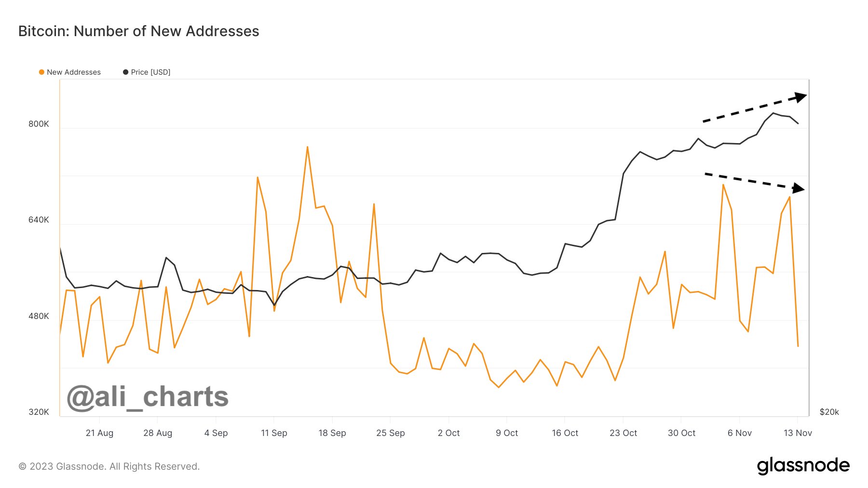Click the @ali_charts watermark
868x488 pixels.
click(148, 396)
